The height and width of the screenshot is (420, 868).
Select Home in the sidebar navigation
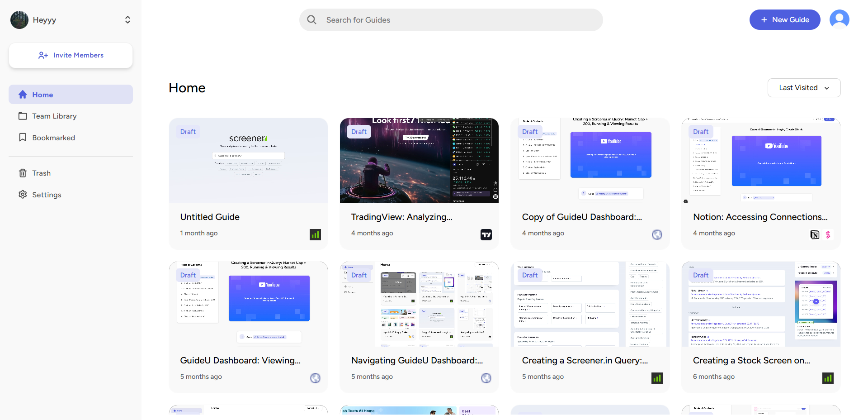coord(42,94)
